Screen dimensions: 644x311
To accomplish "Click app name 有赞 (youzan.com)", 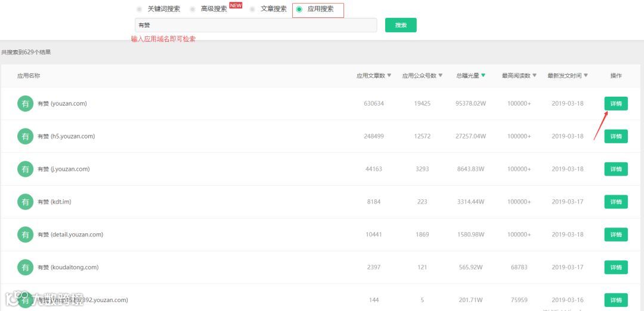I will click(x=62, y=104).
